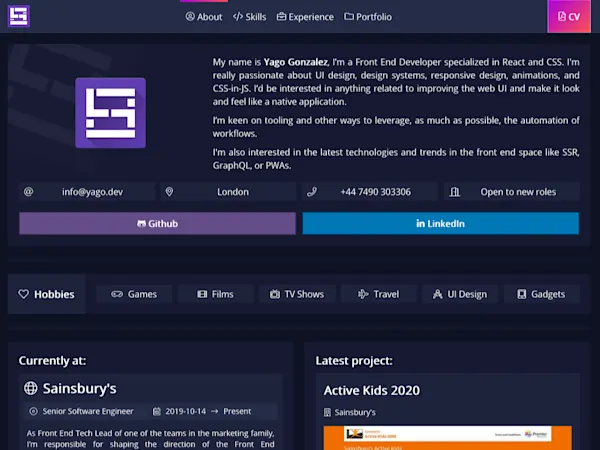
Task: Click the calendar icon beside 2019-10-14
Action: [157, 411]
